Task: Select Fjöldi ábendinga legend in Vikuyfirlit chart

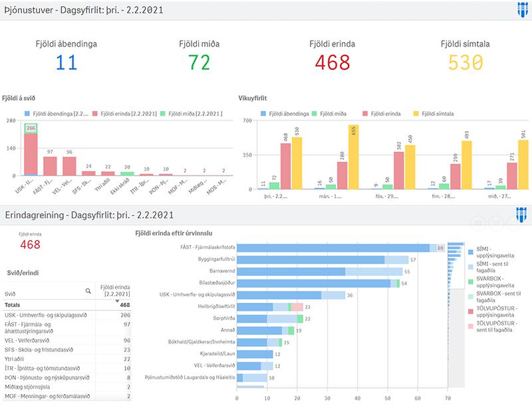Action: (x=285, y=114)
